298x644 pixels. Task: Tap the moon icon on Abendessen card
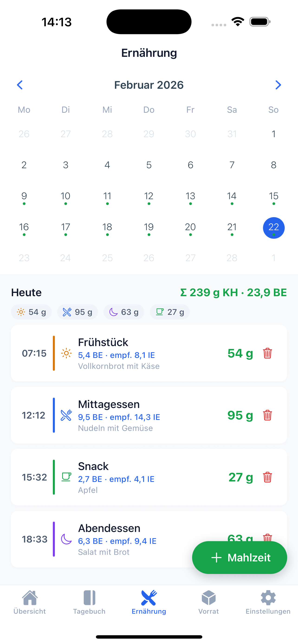[66, 539]
